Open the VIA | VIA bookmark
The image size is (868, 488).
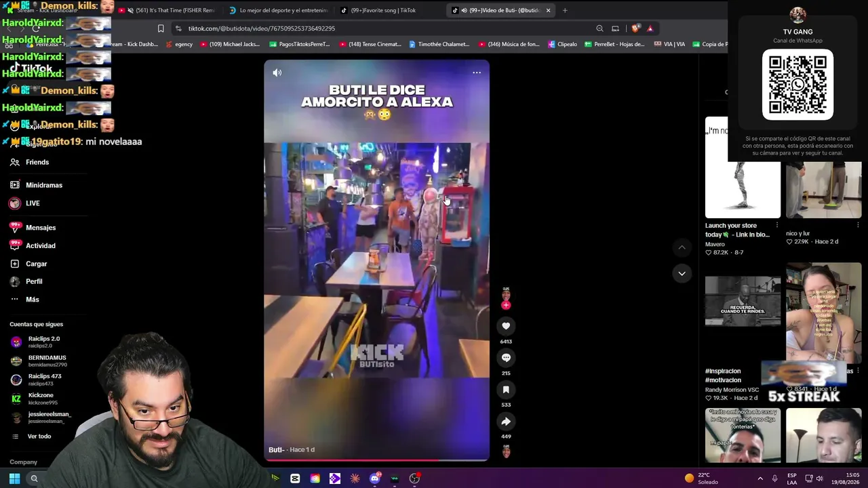(x=669, y=44)
